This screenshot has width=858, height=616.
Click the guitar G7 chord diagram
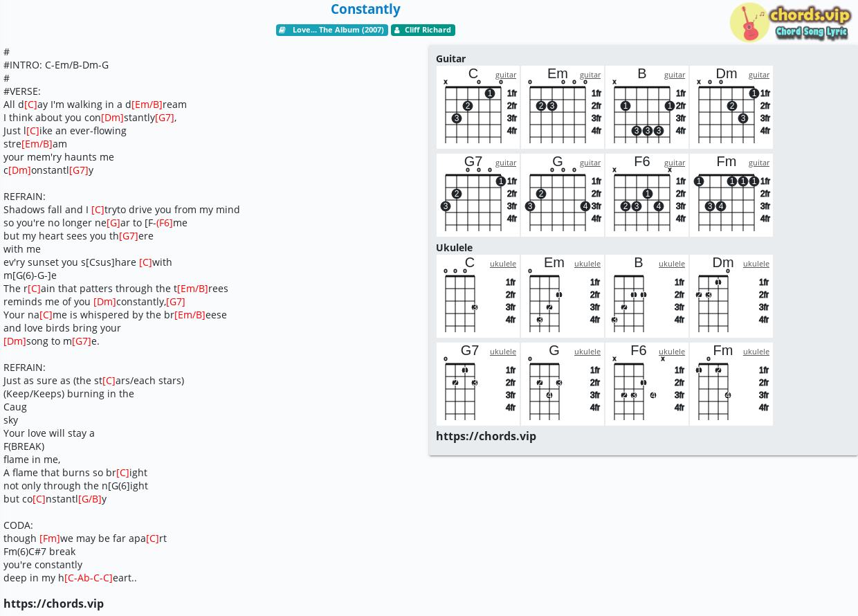478,195
